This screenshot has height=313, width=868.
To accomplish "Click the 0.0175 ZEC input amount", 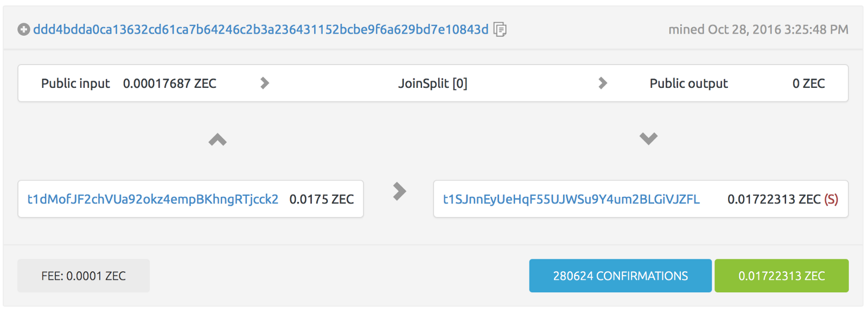I will (321, 199).
